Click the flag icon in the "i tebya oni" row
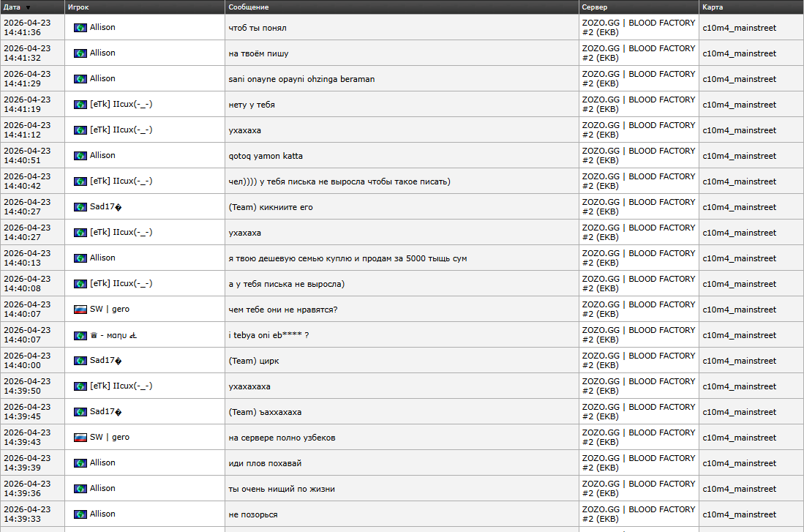The width and height of the screenshot is (804, 532). click(x=80, y=335)
